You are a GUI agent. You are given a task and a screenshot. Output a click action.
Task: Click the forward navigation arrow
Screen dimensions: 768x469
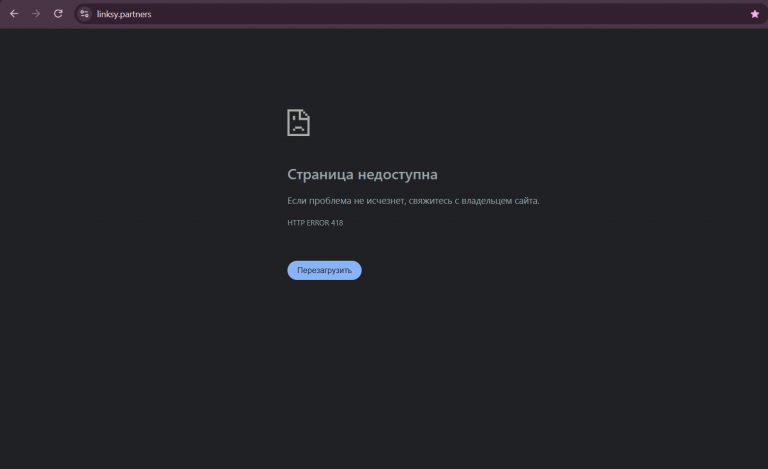36,14
